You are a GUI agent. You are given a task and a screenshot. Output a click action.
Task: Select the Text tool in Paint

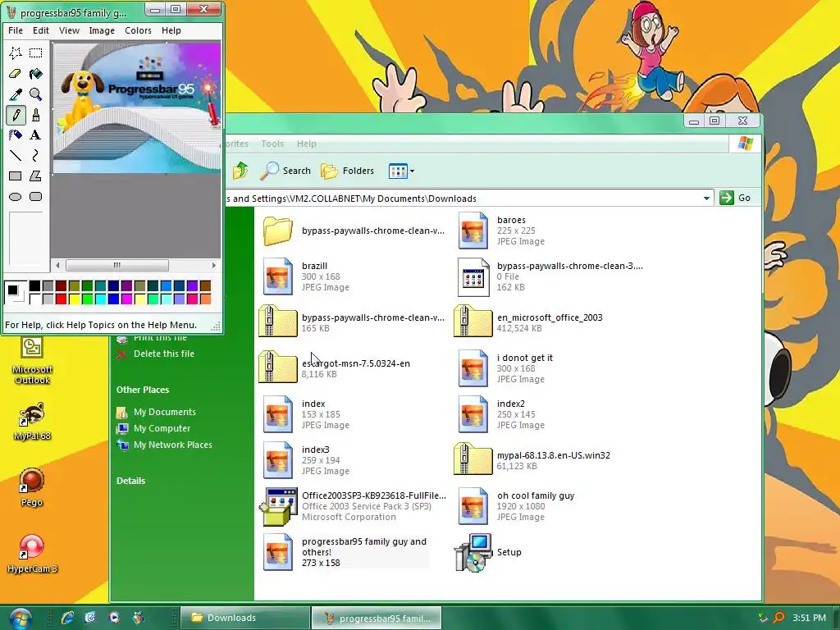pos(35,135)
